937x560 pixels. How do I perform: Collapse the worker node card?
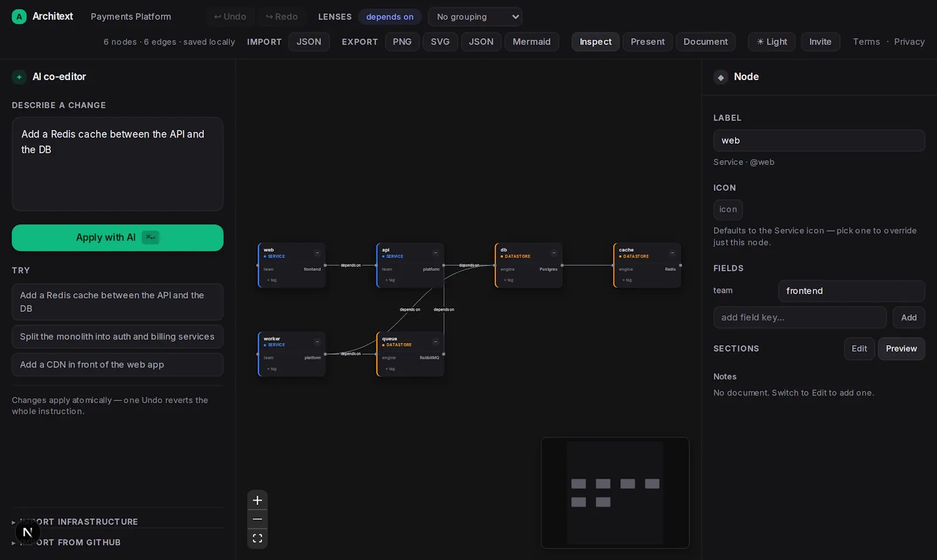(x=317, y=342)
